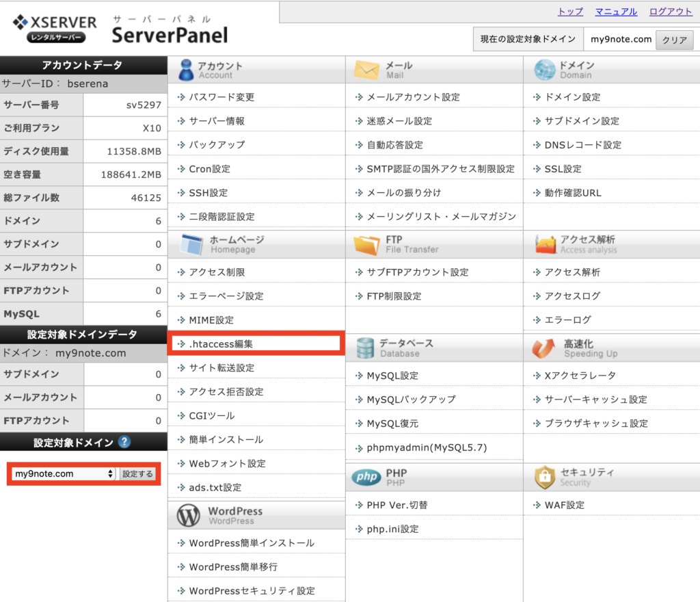Viewport: 700px width, 602px height.
Task: Open メーリングリスト・メールマガジン
Action: [x=441, y=217]
